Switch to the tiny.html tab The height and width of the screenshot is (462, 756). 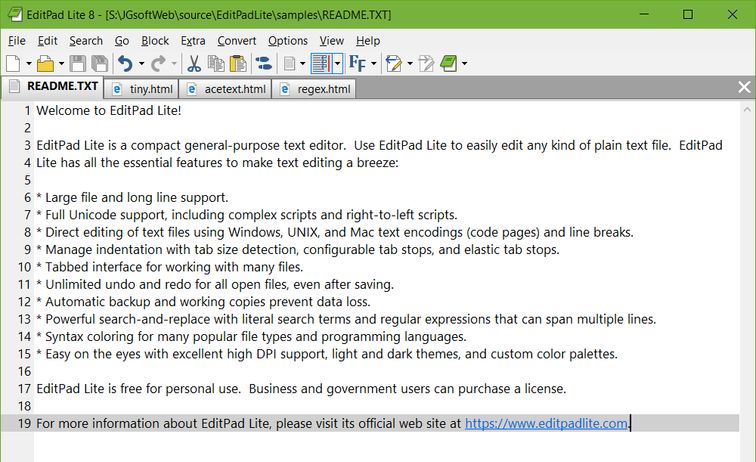(141, 89)
